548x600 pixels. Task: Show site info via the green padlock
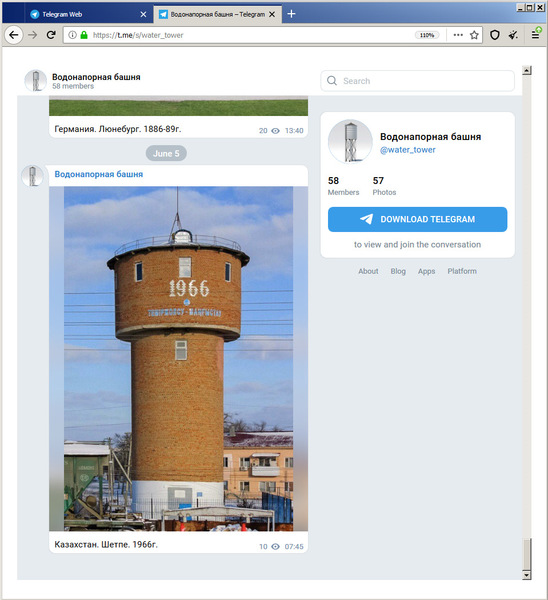[x=84, y=35]
